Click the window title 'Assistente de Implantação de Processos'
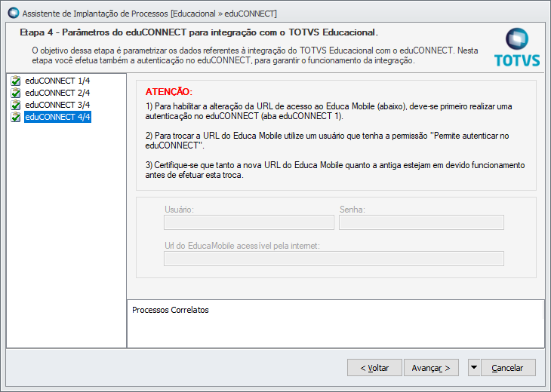 pos(95,14)
